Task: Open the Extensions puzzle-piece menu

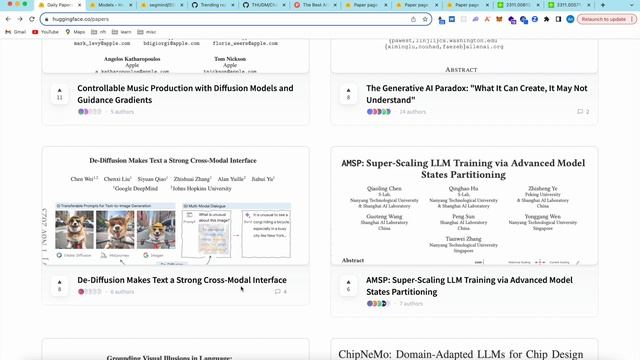Action: coord(547,19)
